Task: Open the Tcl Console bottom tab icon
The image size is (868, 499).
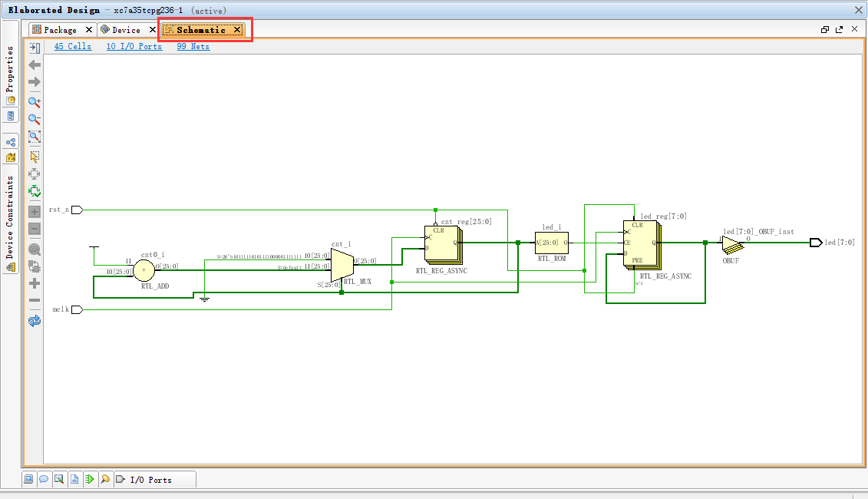Action: (x=28, y=479)
